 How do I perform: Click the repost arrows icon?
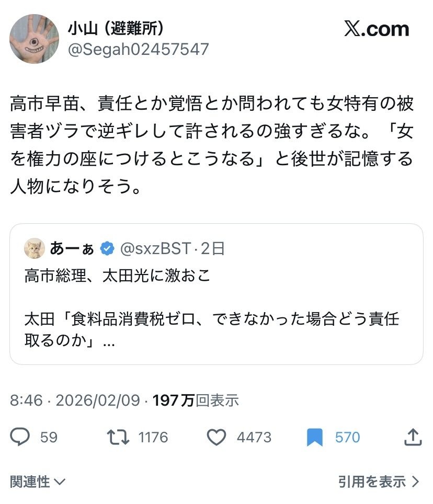(118, 437)
